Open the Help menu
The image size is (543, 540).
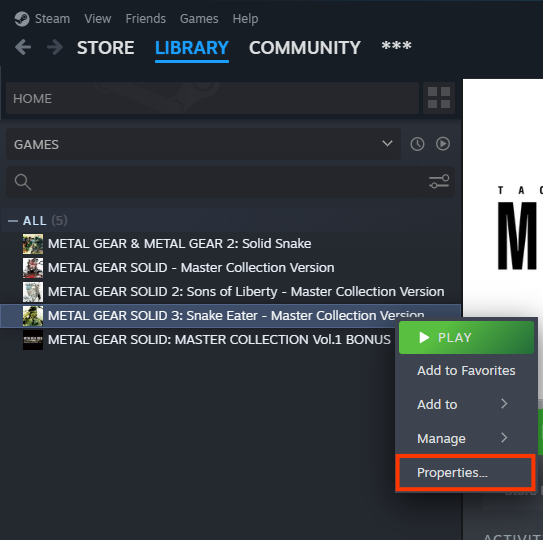click(x=245, y=19)
